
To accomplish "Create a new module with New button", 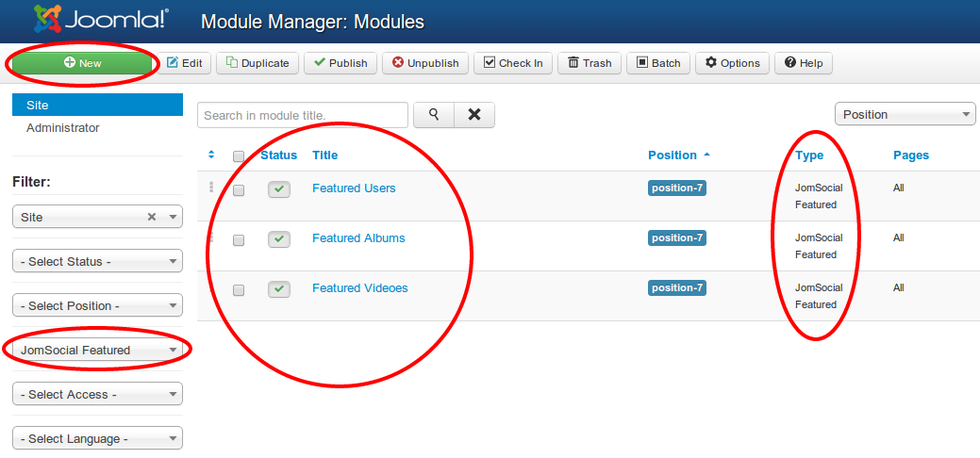I will point(82,63).
